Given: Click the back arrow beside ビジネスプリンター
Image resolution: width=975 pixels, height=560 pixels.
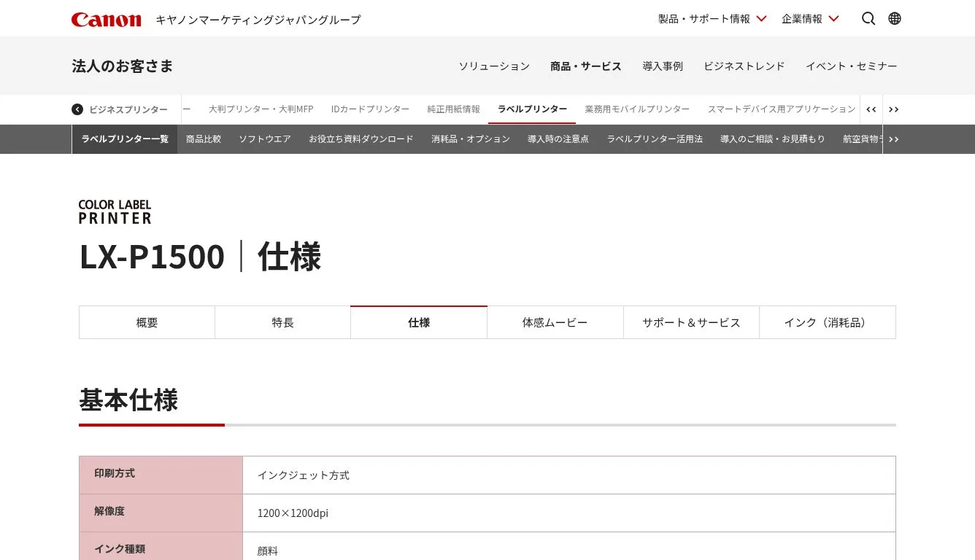Looking at the screenshot, I should (77, 109).
